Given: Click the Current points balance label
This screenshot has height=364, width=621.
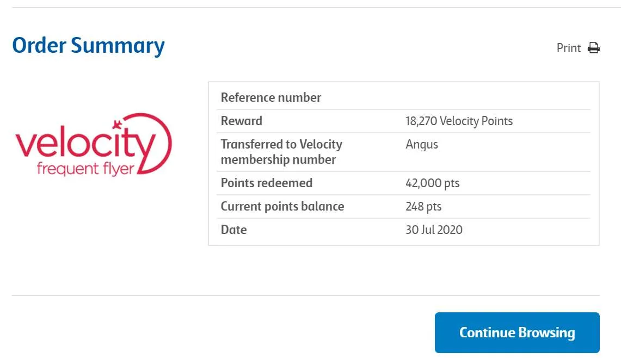Looking at the screenshot, I should pyautogui.click(x=282, y=206).
